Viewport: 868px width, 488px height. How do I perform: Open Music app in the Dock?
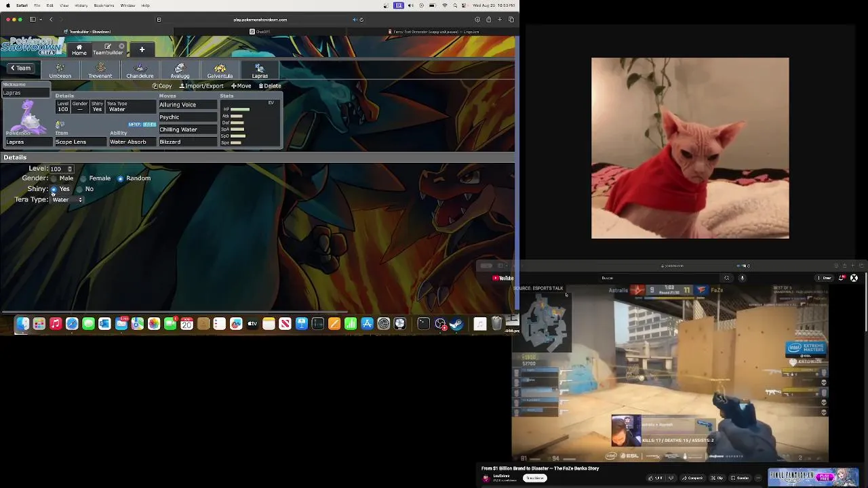click(x=56, y=324)
